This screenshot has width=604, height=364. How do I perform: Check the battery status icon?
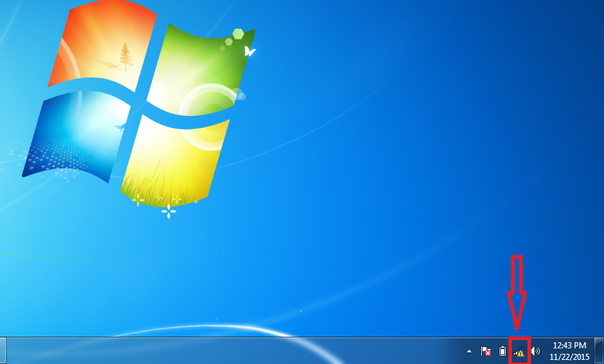coord(502,351)
